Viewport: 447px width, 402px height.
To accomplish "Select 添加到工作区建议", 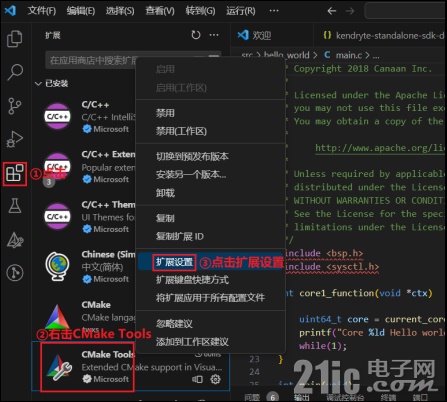I will click(211, 342).
